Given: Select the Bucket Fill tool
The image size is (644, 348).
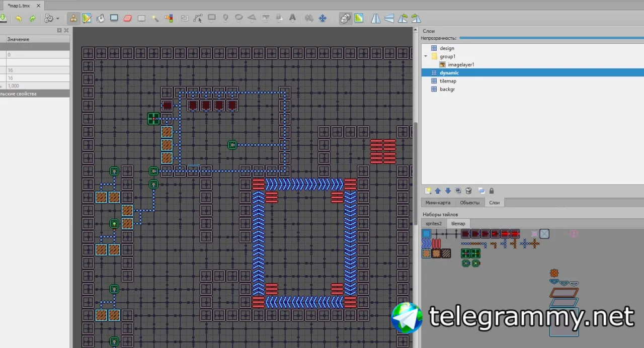Looking at the screenshot, I should tap(101, 19).
